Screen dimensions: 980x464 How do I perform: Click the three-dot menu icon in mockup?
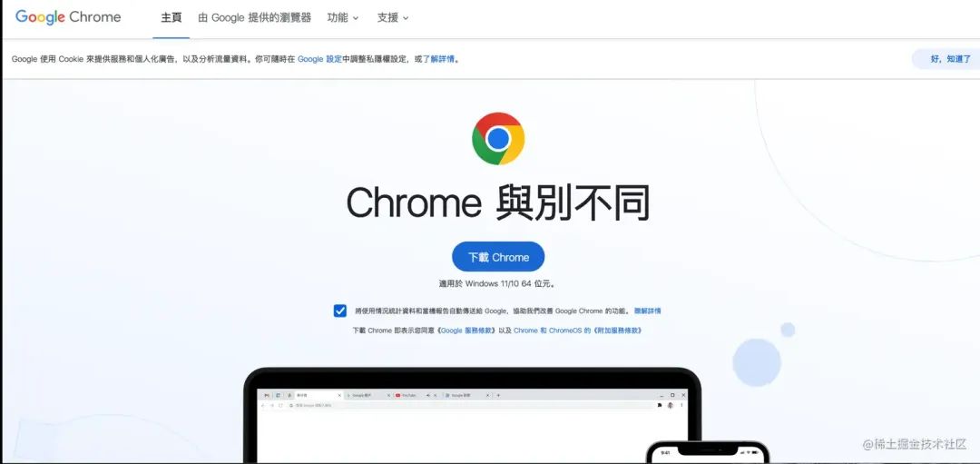(x=681, y=405)
